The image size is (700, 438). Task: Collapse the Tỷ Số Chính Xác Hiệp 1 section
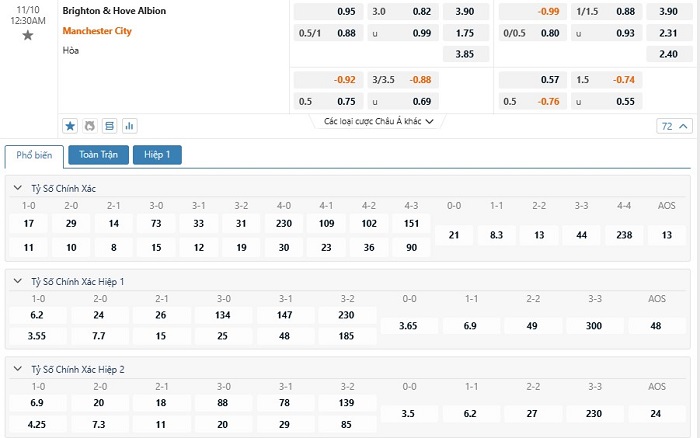[x=17, y=281]
